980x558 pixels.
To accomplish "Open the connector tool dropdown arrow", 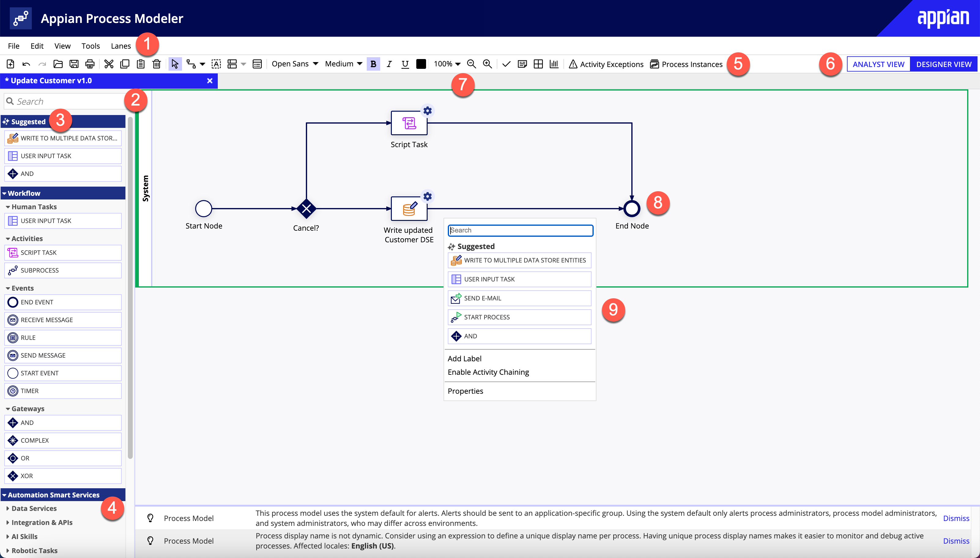I will click(x=202, y=64).
